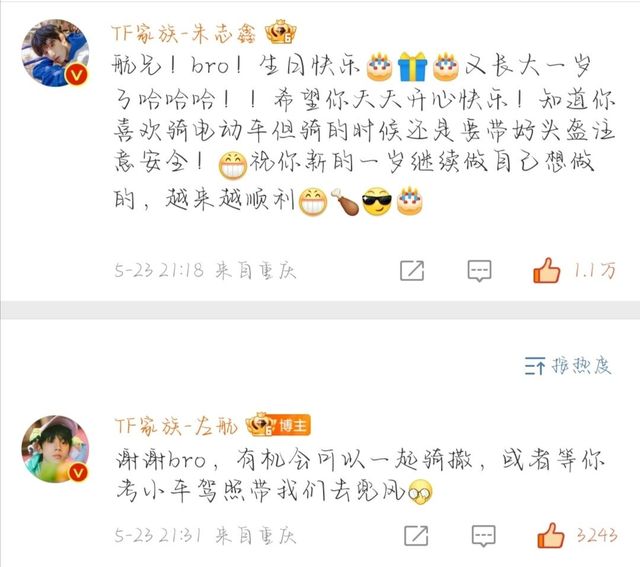Tap the 5-23 21:18 post timestamp
The image size is (640, 567).
click(x=159, y=270)
